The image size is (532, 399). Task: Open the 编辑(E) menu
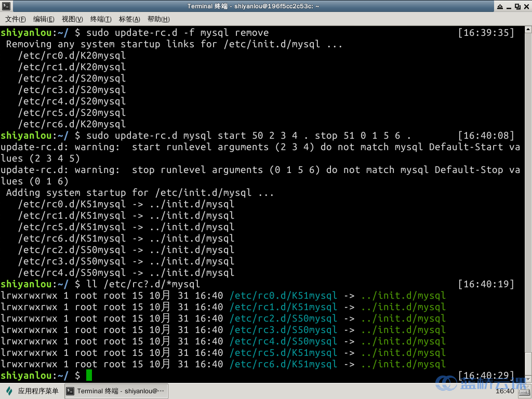pos(44,19)
